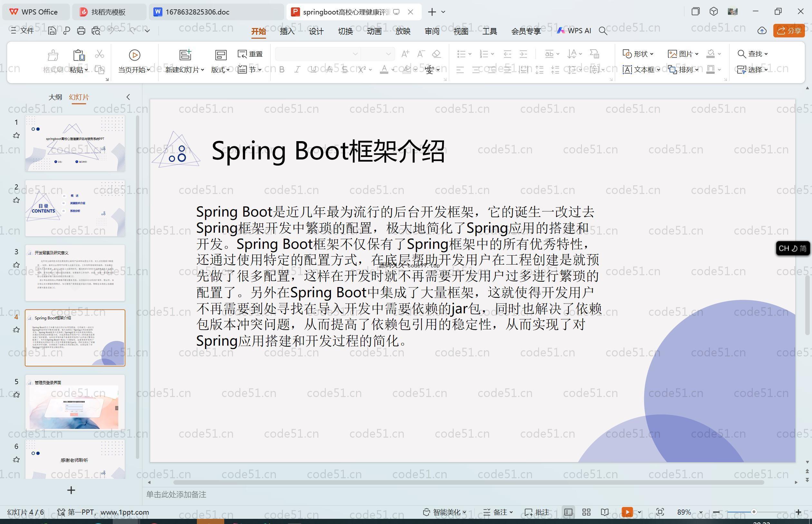Switch to the Outline (大纲) pane tab
Viewport: 812px width, 524px height.
pyautogui.click(x=55, y=97)
